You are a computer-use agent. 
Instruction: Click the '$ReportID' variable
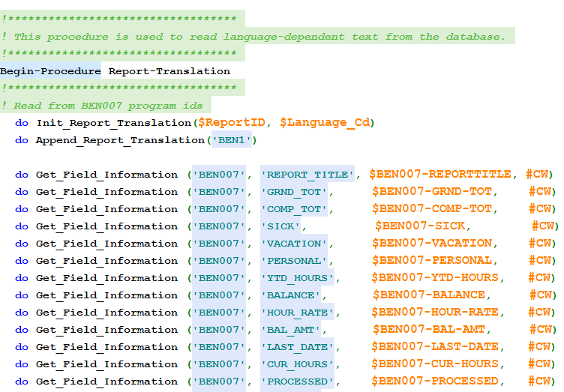click(x=232, y=122)
